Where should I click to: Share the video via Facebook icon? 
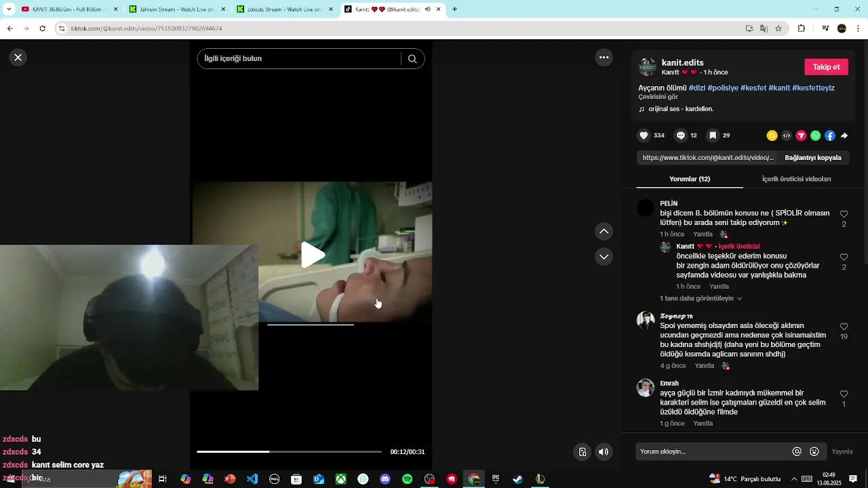point(830,136)
